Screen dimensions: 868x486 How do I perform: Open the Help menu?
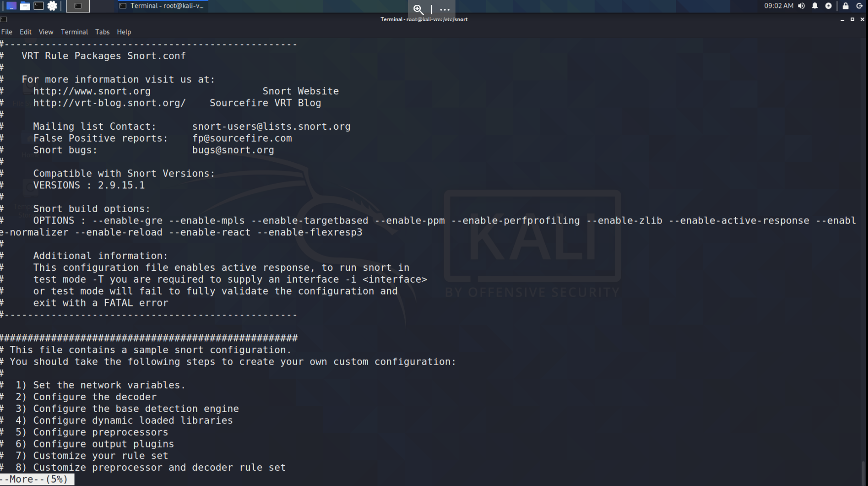point(124,32)
